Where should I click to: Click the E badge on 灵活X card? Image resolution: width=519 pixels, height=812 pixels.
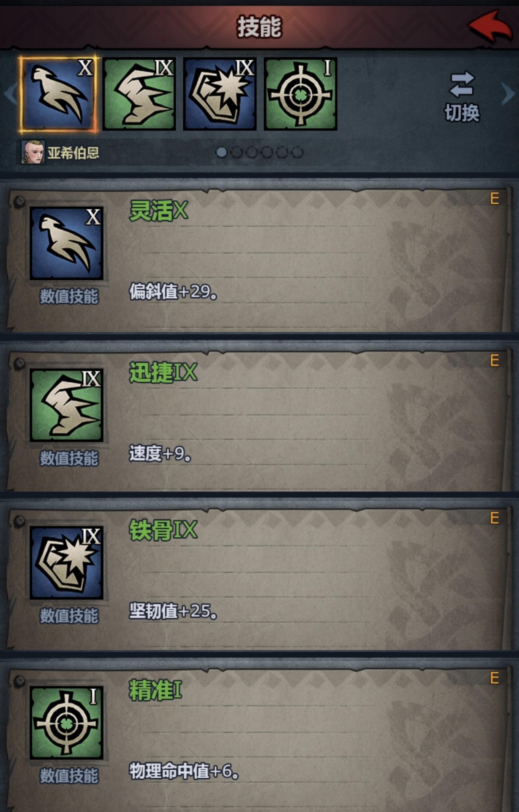pyautogui.click(x=494, y=199)
